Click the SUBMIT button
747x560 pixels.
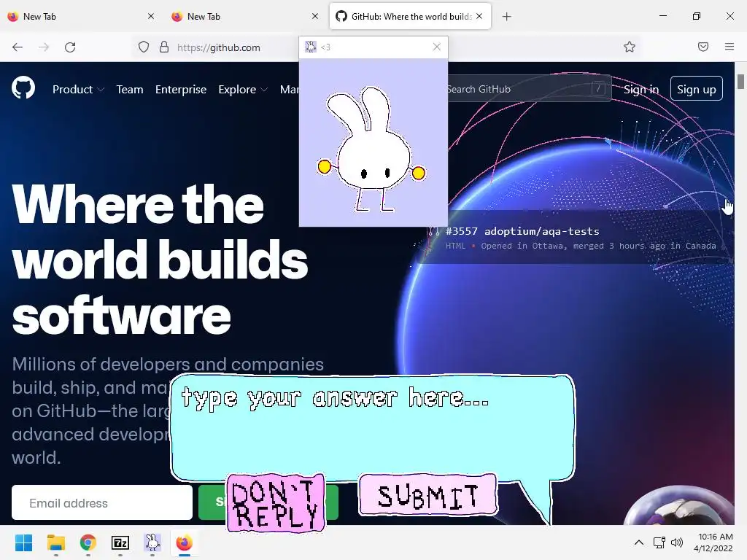point(427,496)
